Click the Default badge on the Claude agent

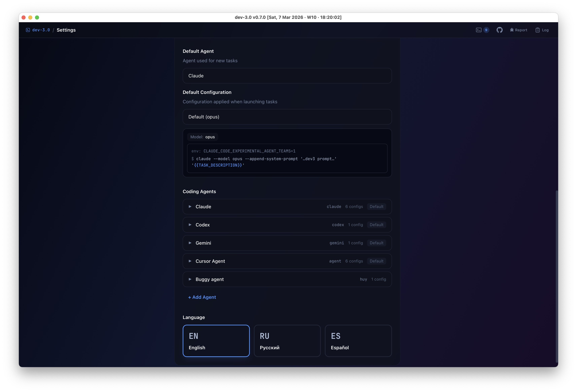[x=376, y=206]
